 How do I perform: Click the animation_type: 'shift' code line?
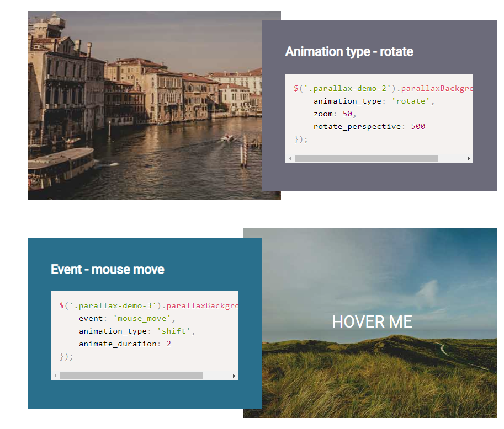(x=137, y=331)
